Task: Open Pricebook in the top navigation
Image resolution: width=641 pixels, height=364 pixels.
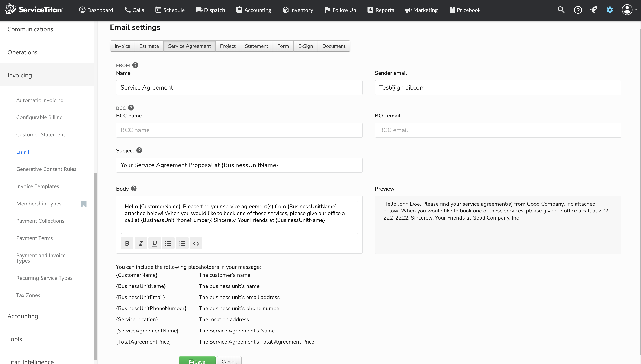Action: pyautogui.click(x=465, y=10)
